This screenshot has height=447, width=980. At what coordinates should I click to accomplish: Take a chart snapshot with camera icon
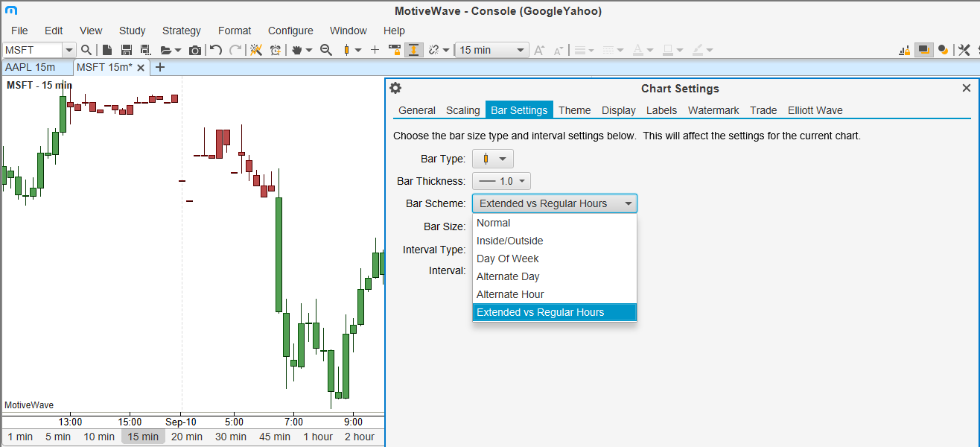(195, 50)
